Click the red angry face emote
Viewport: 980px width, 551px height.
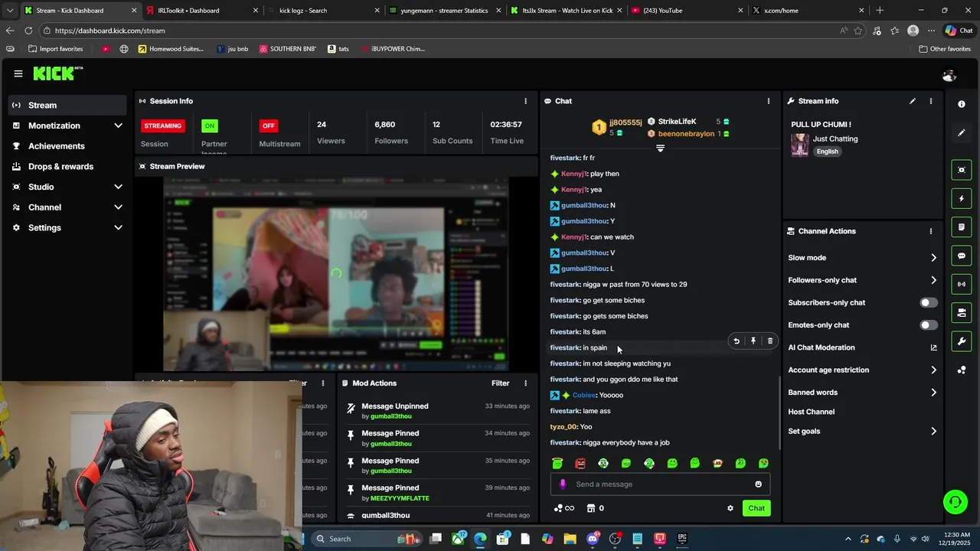coord(580,463)
